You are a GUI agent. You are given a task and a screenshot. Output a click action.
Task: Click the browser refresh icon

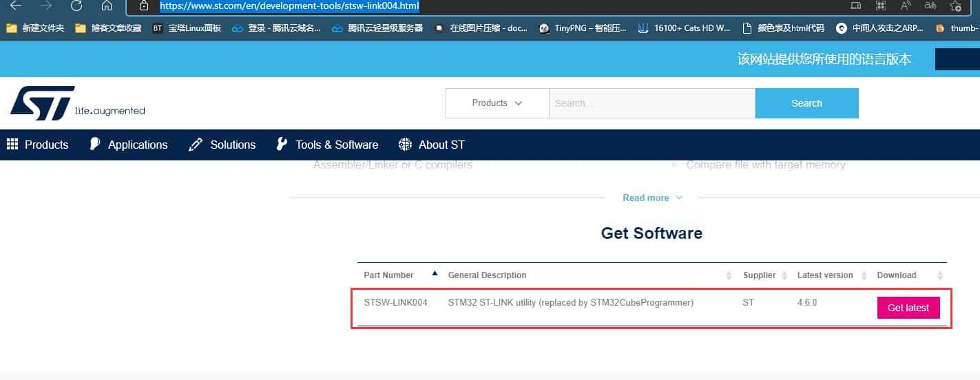point(76,6)
